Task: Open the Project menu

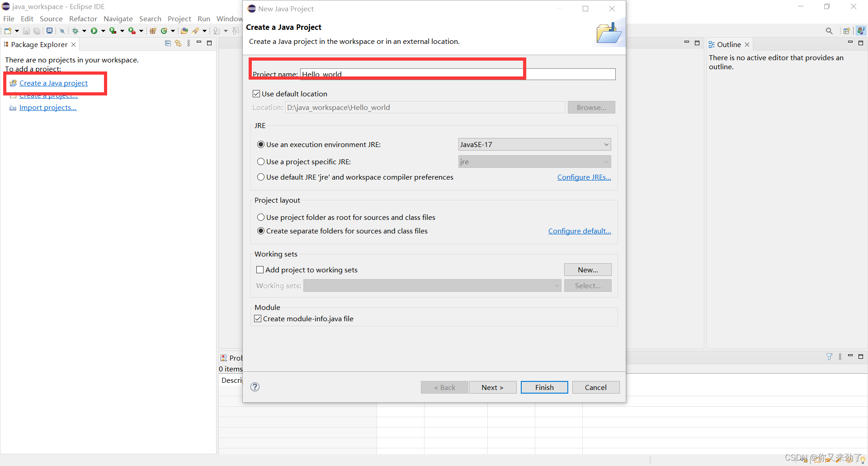Action: [x=179, y=19]
